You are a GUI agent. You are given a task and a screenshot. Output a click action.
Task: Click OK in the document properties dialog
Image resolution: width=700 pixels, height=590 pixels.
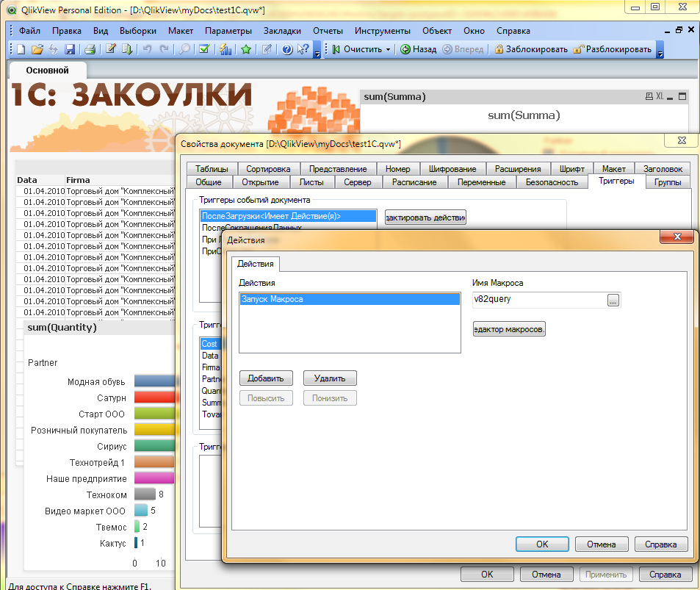(487, 575)
